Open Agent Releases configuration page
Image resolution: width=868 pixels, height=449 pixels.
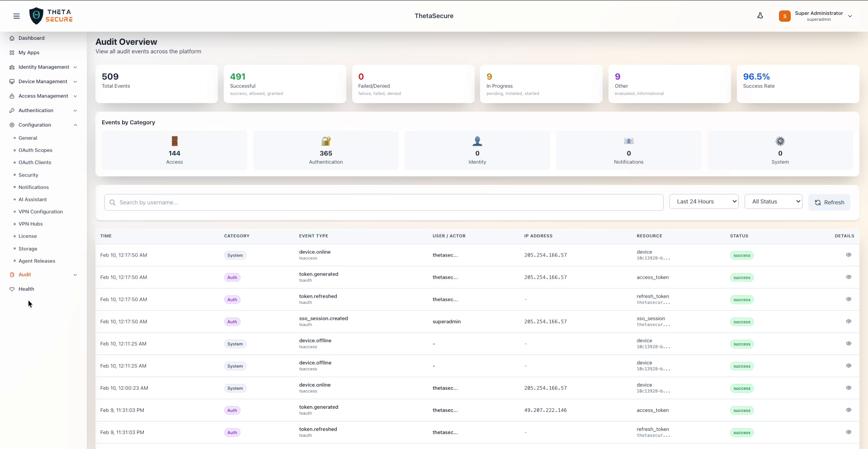point(37,261)
